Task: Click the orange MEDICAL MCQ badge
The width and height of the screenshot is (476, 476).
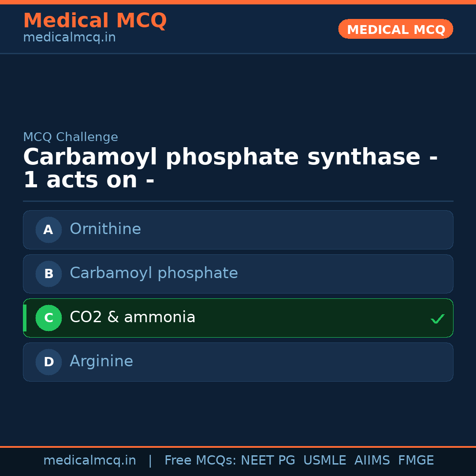Action: pos(395,29)
